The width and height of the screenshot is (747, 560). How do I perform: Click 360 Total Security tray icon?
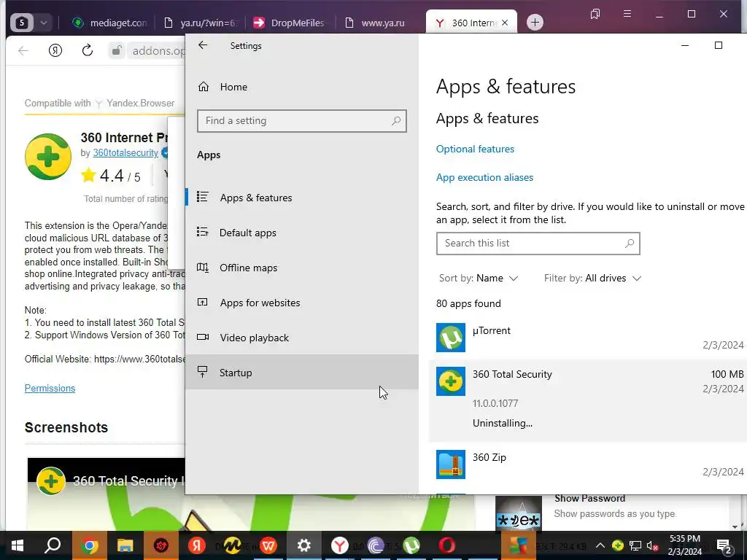click(618, 545)
